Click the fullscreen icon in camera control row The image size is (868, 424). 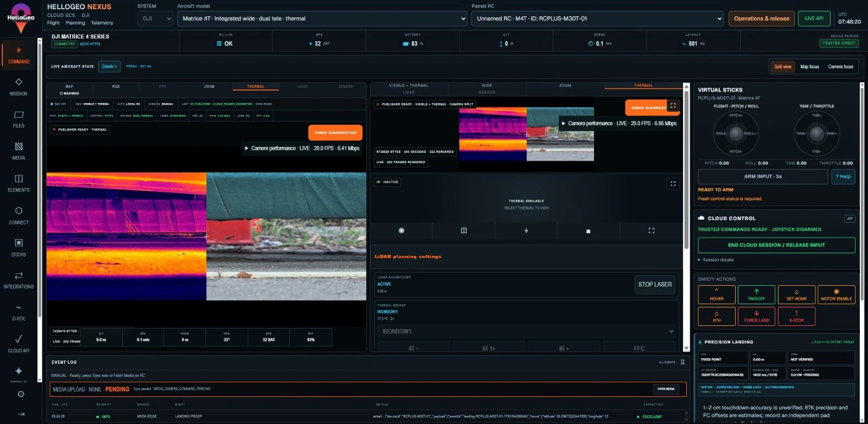652,230
